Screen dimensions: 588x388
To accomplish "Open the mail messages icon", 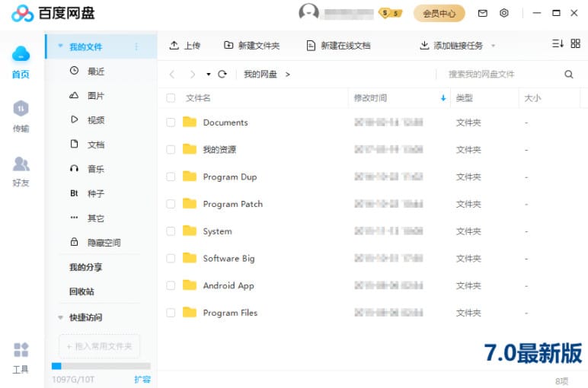I will click(483, 13).
